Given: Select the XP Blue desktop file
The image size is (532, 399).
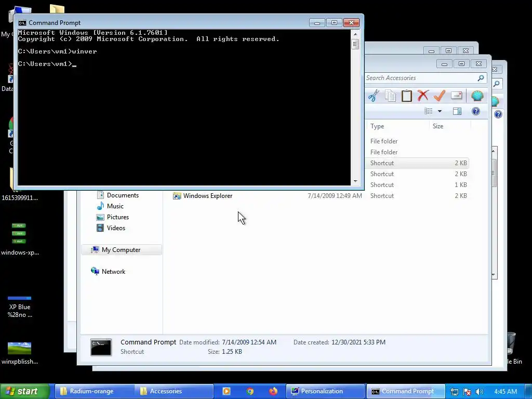Looking at the screenshot, I should [20, 307].
